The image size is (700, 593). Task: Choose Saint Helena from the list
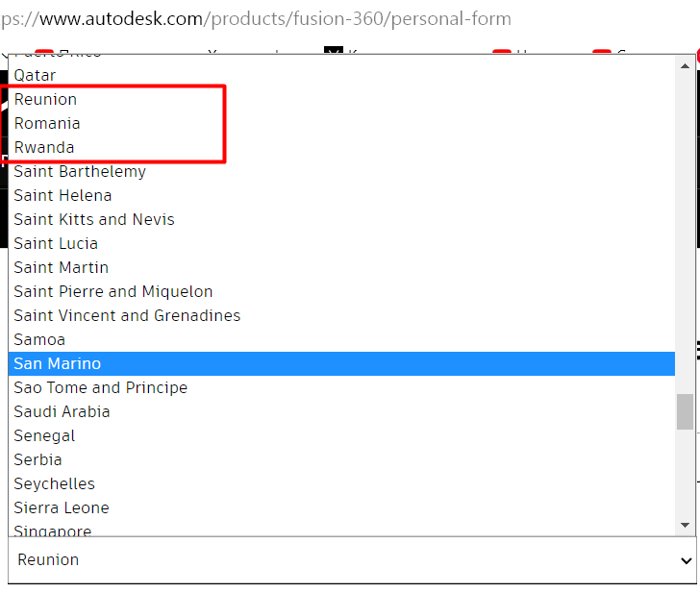tap(62, 195)
